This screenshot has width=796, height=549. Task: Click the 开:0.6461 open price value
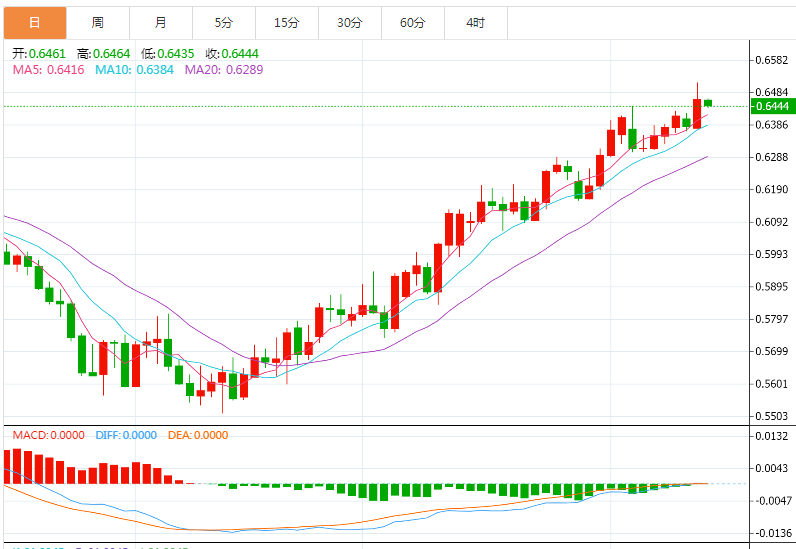(x=39, y=53)
